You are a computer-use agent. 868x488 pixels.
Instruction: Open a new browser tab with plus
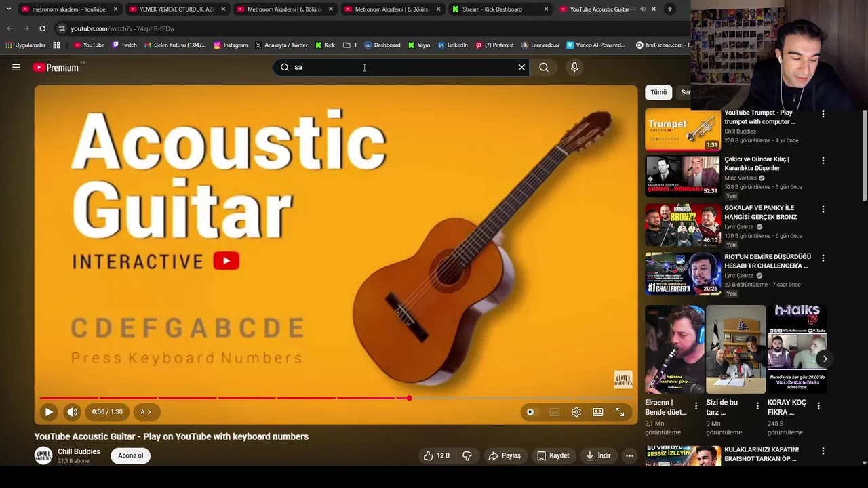click(x=669, y=9)
